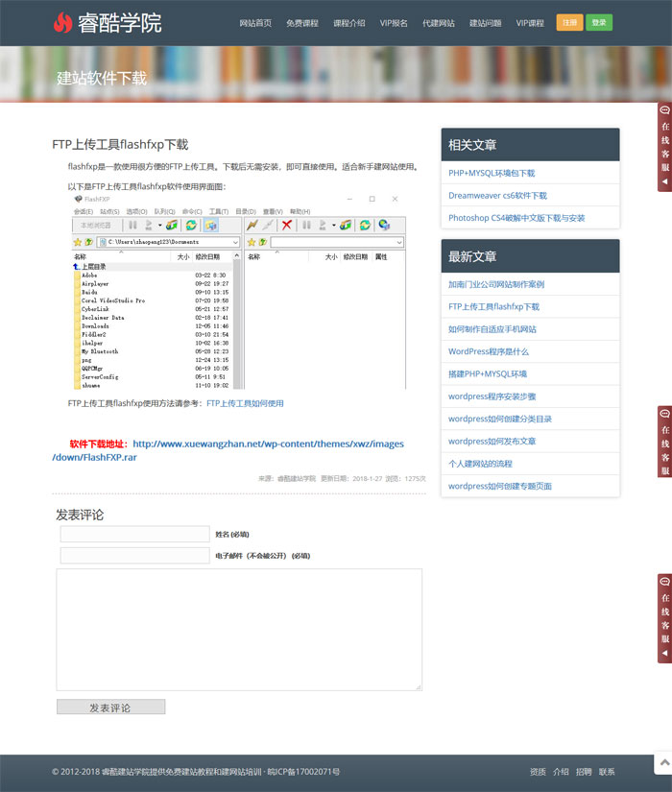Open the 介绍 footer link
Screen dimensions: 672x792
coord(561,772)
